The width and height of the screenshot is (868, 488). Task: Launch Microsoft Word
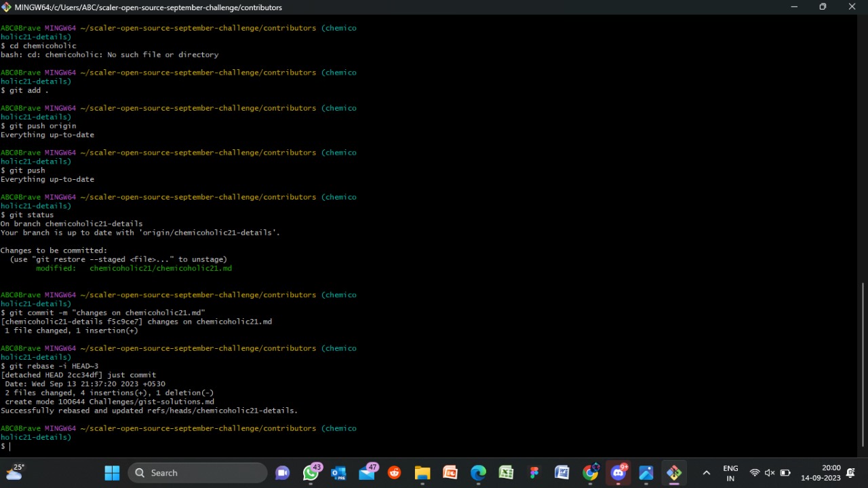[562, 472]
